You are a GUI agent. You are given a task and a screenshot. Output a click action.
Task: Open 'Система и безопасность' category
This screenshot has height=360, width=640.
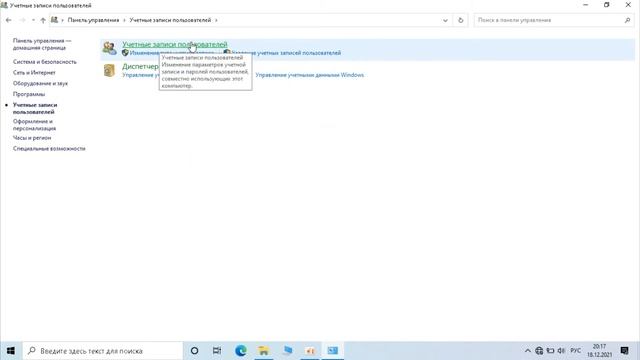coord(44,62)
